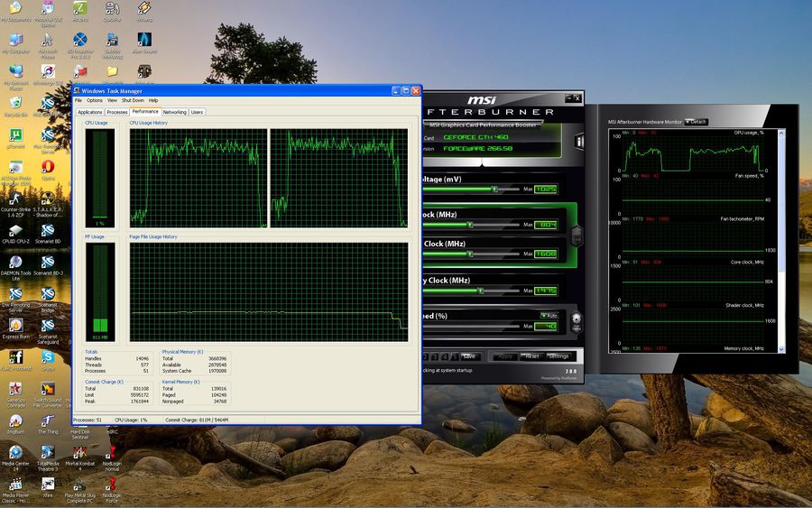Click the link clocks button in Afterburner
This screenshot has width=812, height=508.
tap(577, 236)
